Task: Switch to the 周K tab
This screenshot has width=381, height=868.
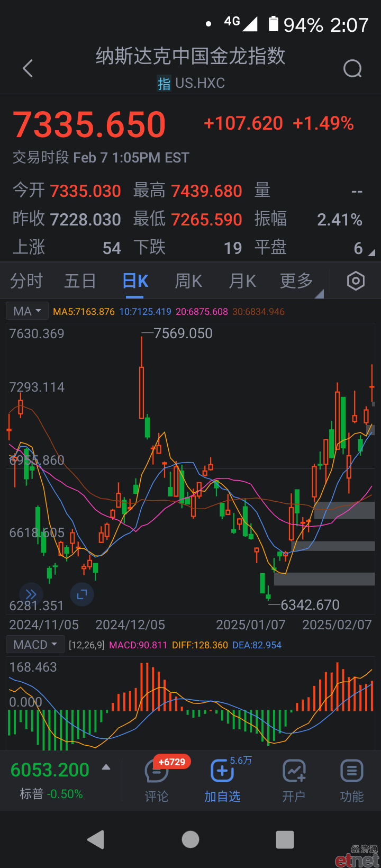Action: coord(188,281)
